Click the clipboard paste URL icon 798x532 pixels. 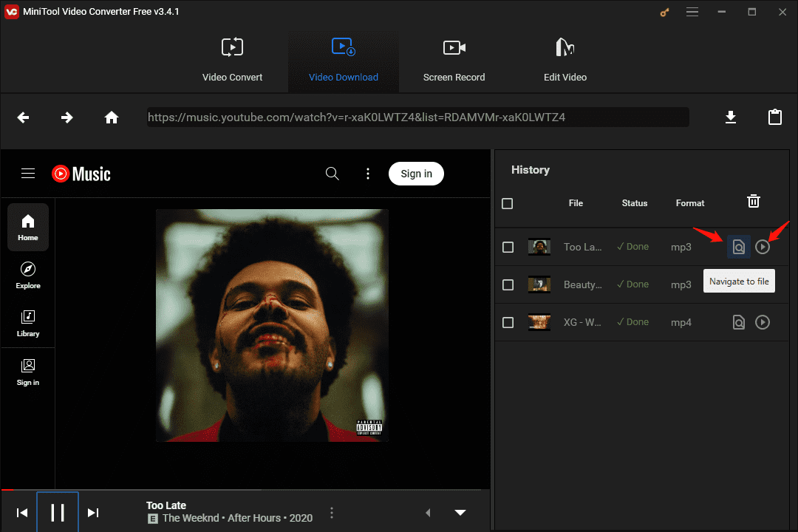coord(774,117)
